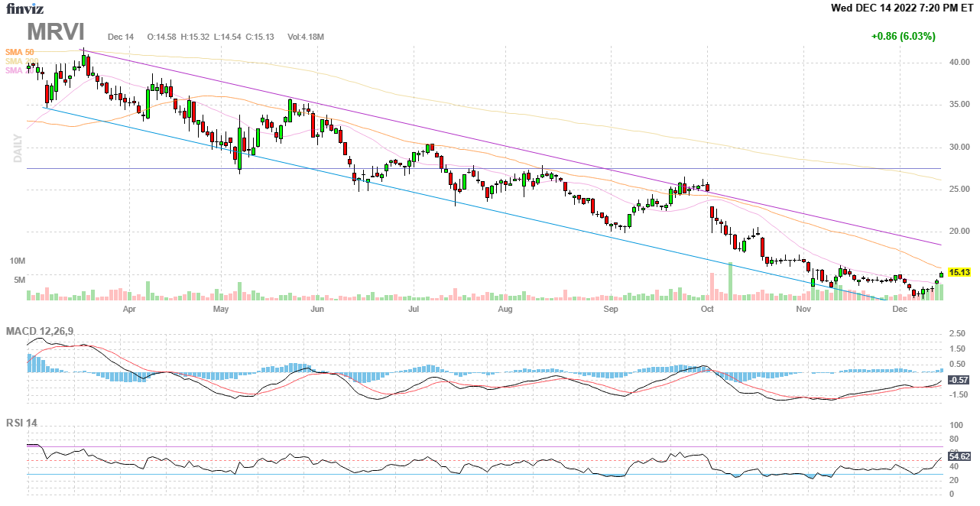Click the Vol:4.18M volume readout
980x506 pixels.
click(306, 37)
